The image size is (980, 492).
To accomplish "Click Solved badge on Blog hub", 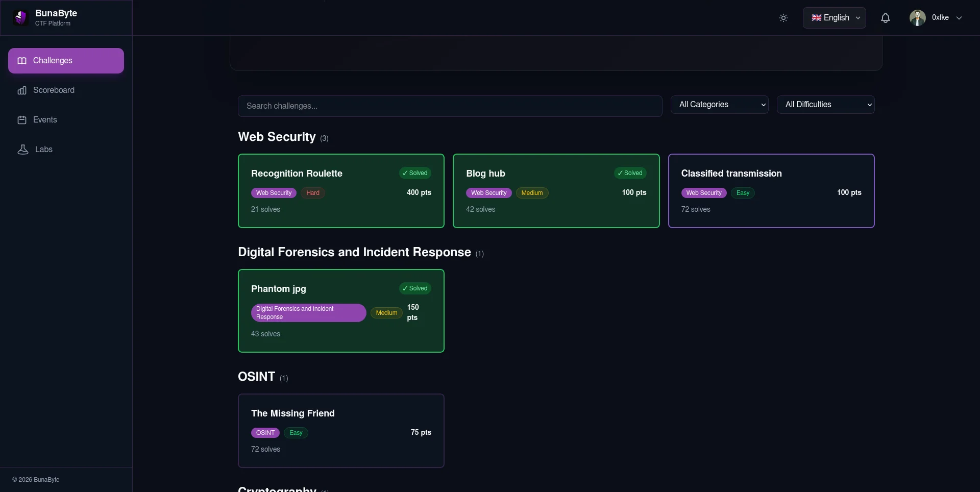I will [630, 173].
